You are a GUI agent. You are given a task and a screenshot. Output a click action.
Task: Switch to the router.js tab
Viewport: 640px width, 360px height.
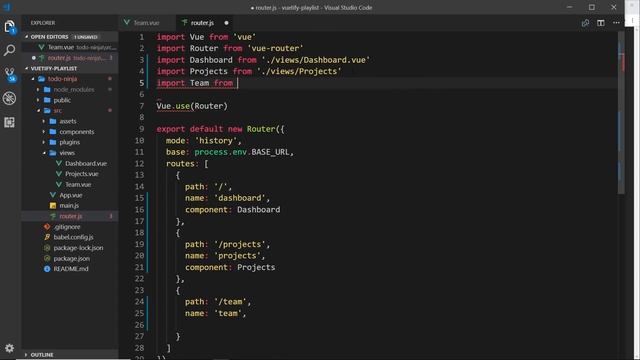coord(203,23)
